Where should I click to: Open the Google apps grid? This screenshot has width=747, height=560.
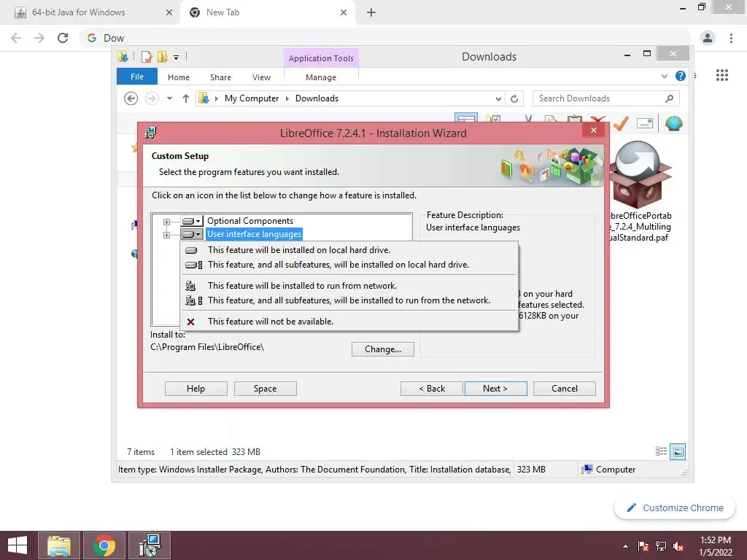pos(722,75)
